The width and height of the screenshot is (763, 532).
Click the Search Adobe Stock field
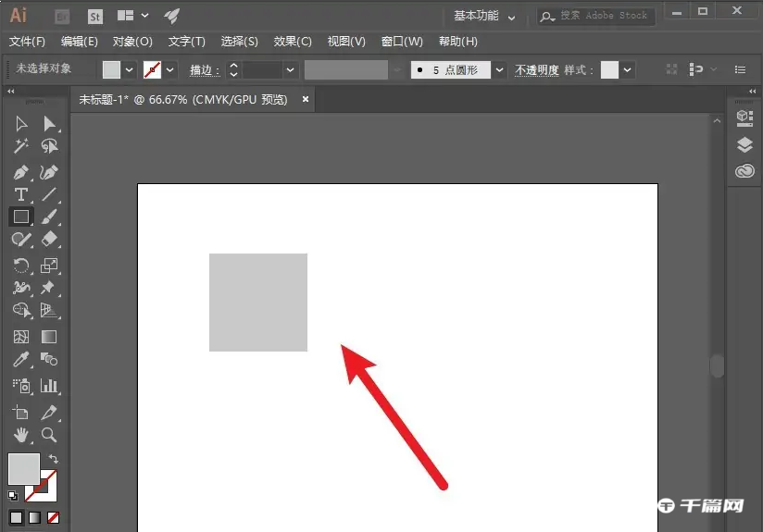point(596,16)
